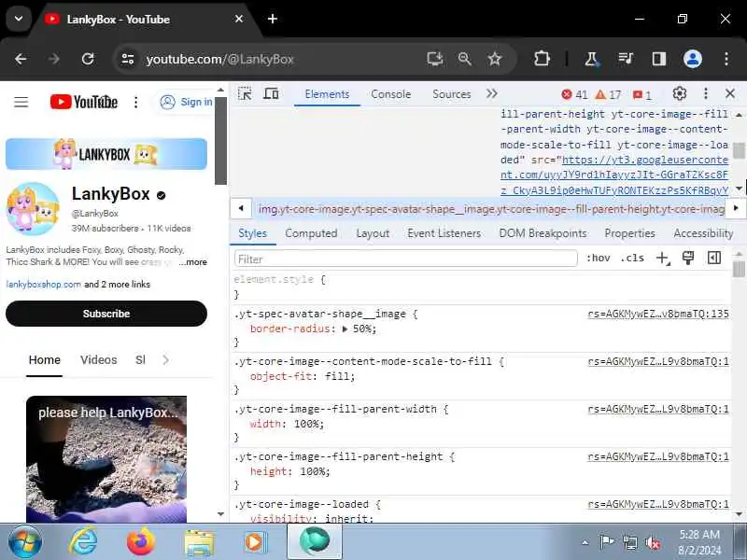Toggle the browser side panel
This screenshot has height=560, width=747.
click(659, 59)
